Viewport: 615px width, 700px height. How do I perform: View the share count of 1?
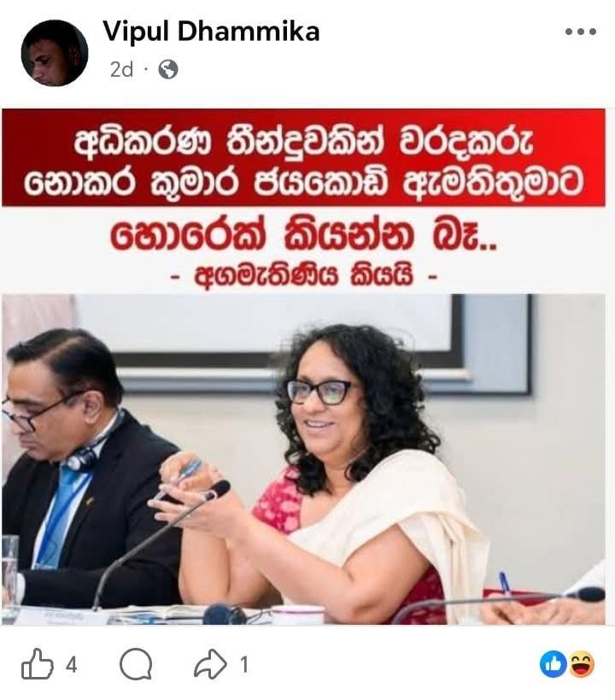coord(243,665)
